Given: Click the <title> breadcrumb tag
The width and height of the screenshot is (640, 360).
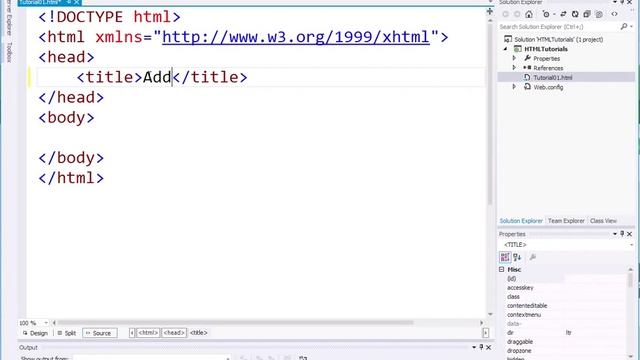Looking at the screenshot, I should (199, 333).
